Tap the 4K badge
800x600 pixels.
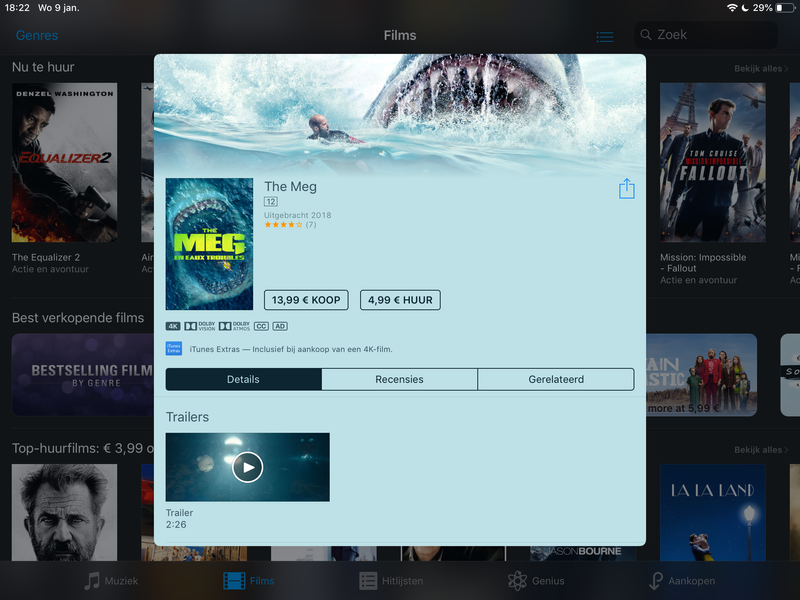[173, 327]
